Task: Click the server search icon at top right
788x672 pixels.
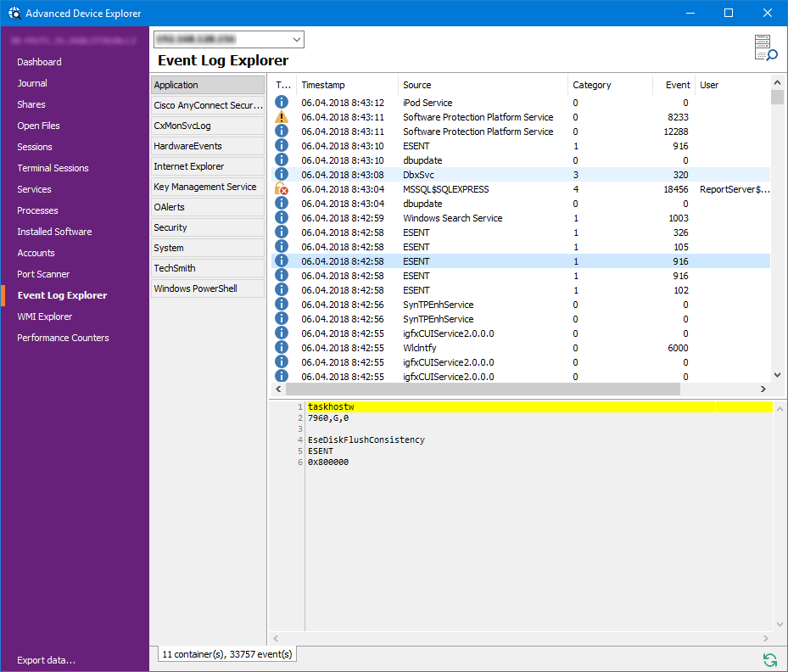Action: coord(765,48)
